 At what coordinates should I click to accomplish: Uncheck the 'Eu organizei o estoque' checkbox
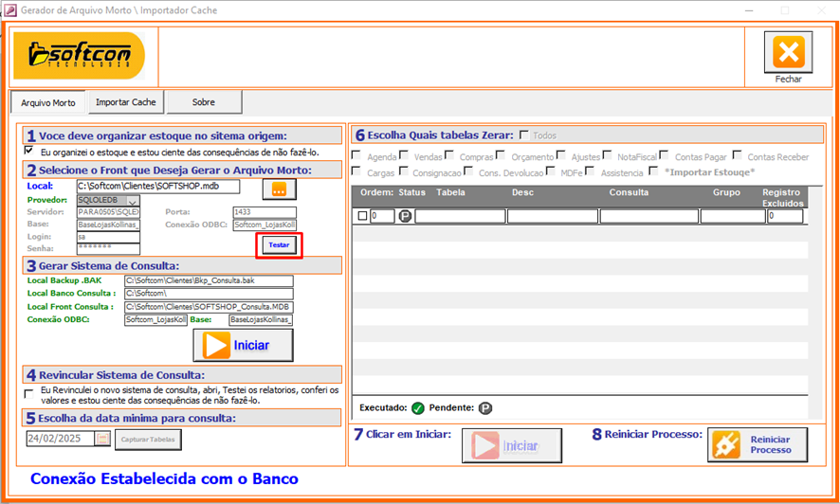(28, 152)
